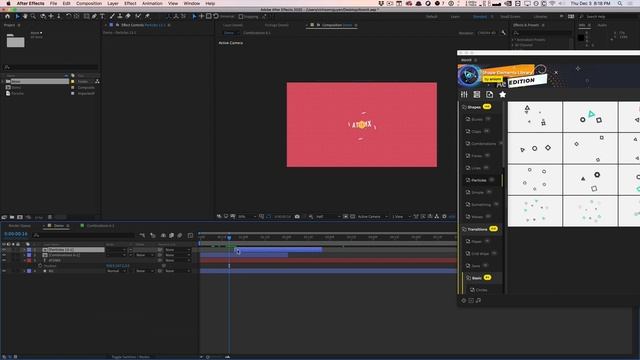Close the AtomX banner with X
The width and height of the screenshot is (640, 360).
click(x=556, y=73)
